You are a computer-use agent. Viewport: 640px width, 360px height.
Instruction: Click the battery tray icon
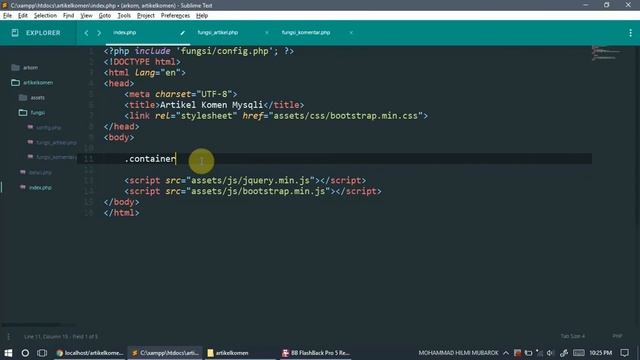529,353
